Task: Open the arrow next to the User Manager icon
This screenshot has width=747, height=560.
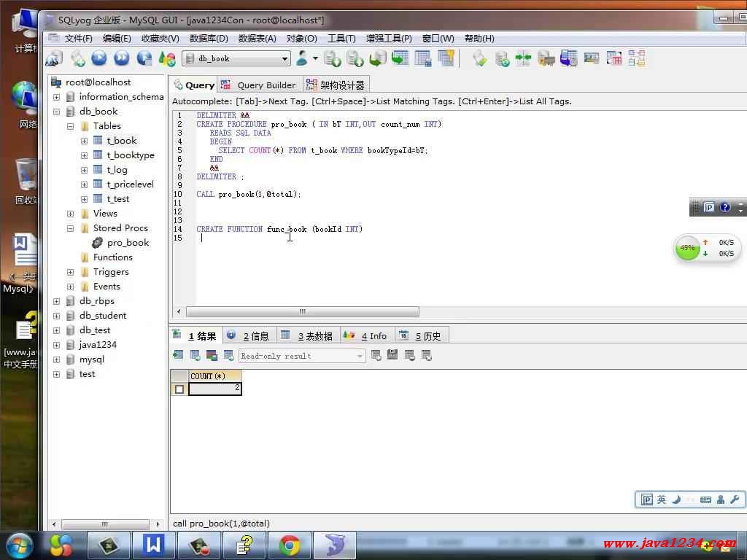Action: (x=315, y=58)
